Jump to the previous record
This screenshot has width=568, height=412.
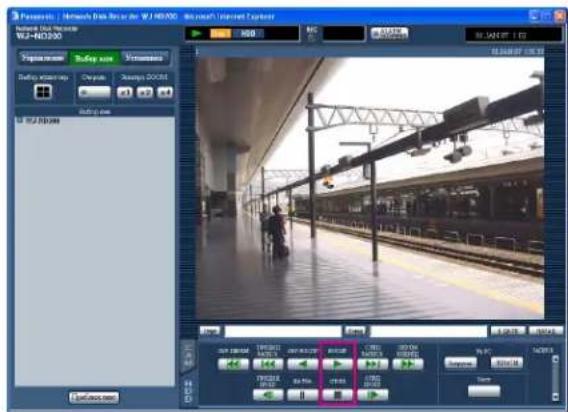click(x=268, y=364)
